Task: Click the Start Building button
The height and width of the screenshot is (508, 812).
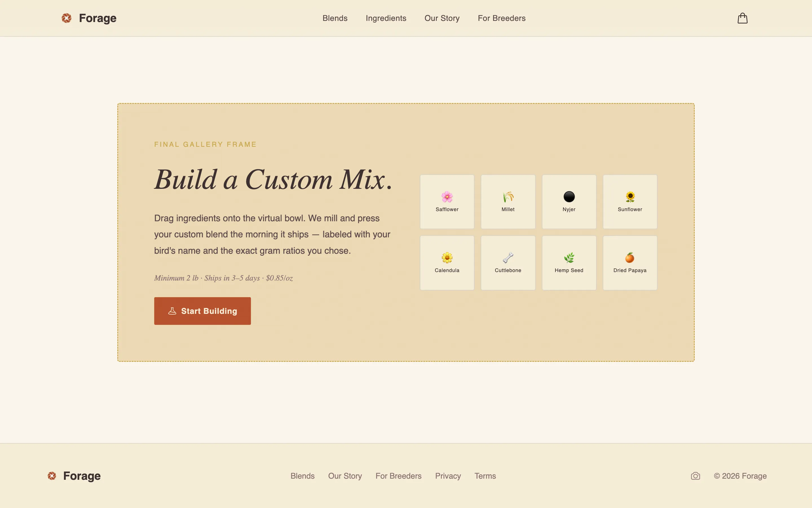Action: tap(202, 311)
